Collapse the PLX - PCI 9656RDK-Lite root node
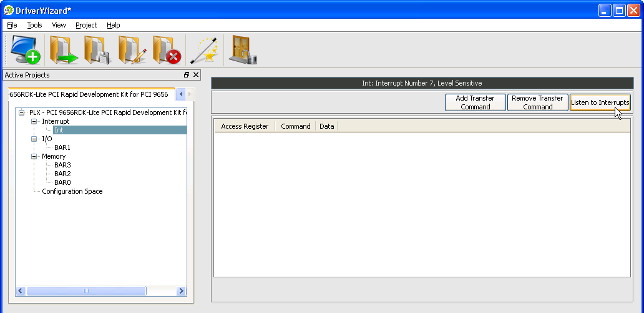This screenshot has height=313, width=644. [22, 112]
